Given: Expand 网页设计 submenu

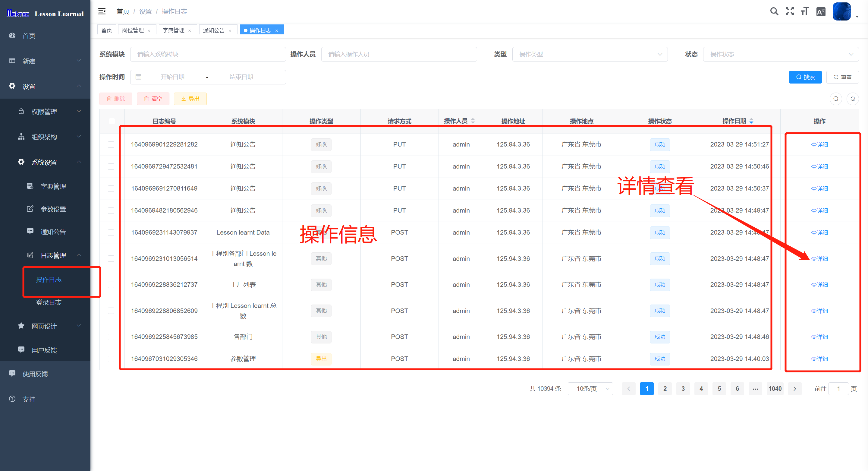Looking at the screenshot, I should point(46,326).
